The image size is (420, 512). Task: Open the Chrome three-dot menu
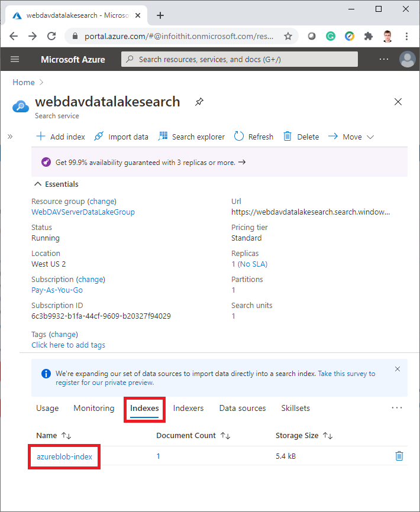click(x=406, y=36)
